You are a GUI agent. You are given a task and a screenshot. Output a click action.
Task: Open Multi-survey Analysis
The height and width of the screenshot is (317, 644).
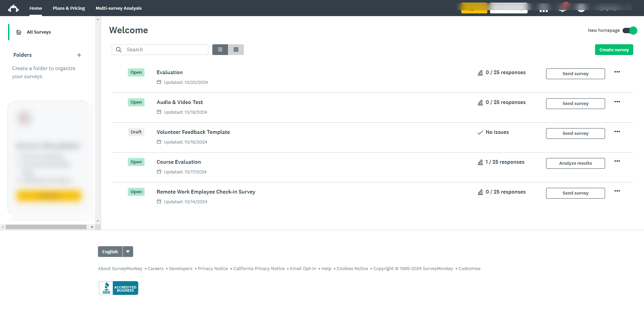point(118,8)
